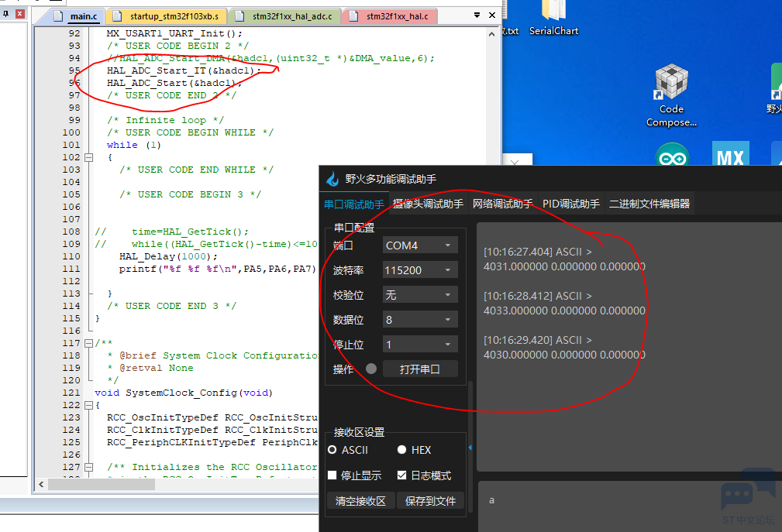
Task: Click the received value 4030.000000 line
Action: (564, 355)
